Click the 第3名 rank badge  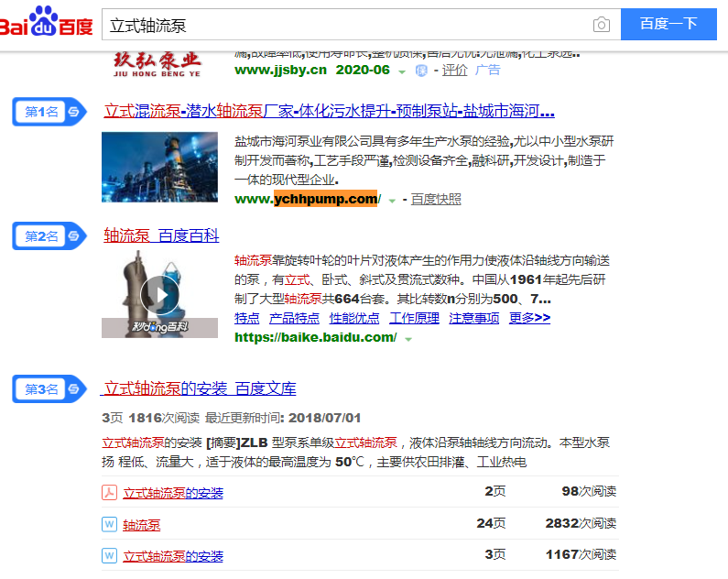click(x=49, y=388)
